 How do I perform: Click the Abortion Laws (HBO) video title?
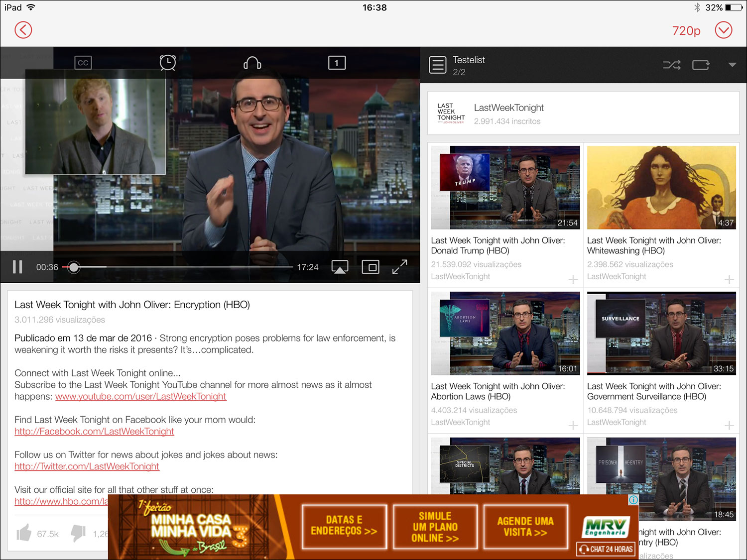click(x=498, y=391)
